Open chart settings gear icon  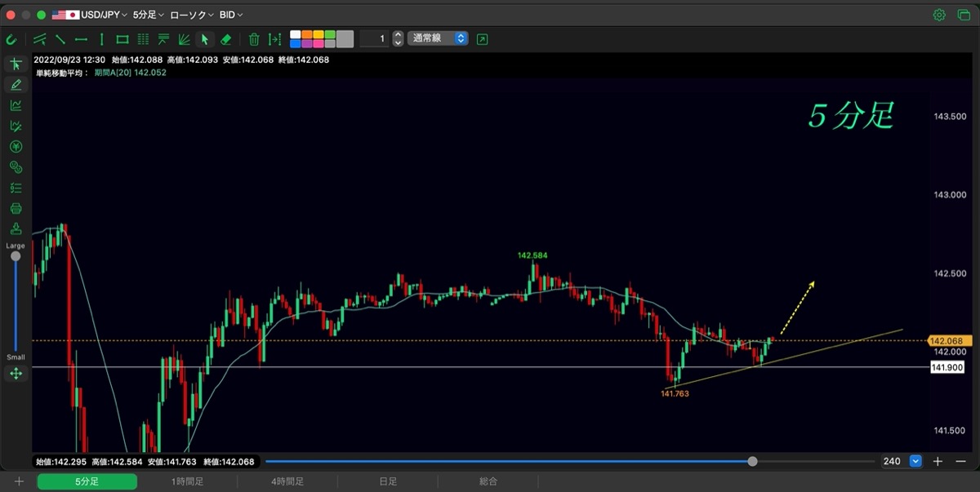939,15
